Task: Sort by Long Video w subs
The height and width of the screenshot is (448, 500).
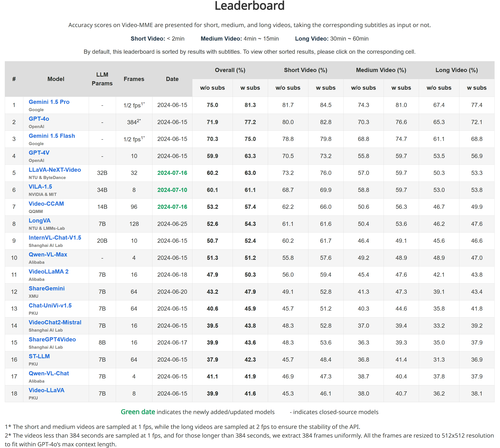Action: click(x=477, y=88)
